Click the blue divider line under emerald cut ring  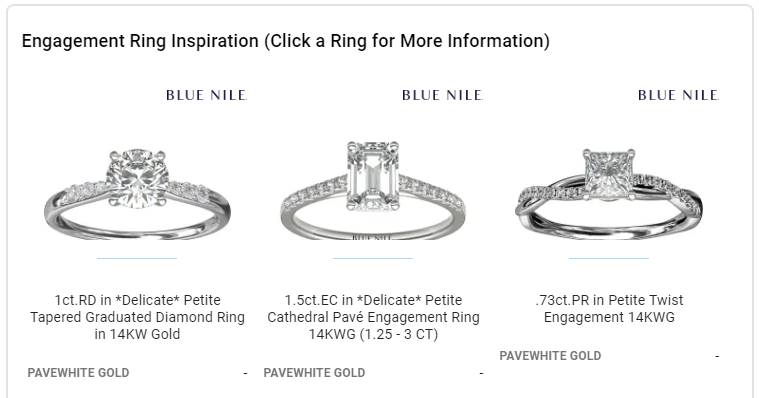tap(373, 259)
